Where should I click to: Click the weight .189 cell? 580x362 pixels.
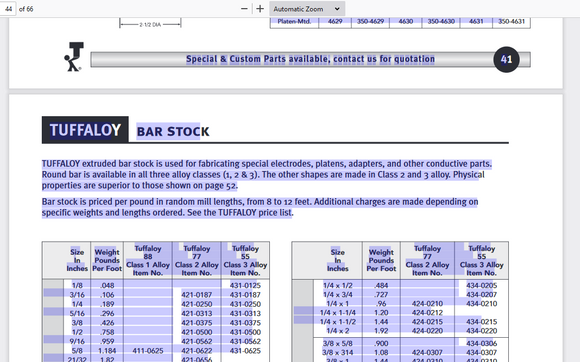click(107, 304)
